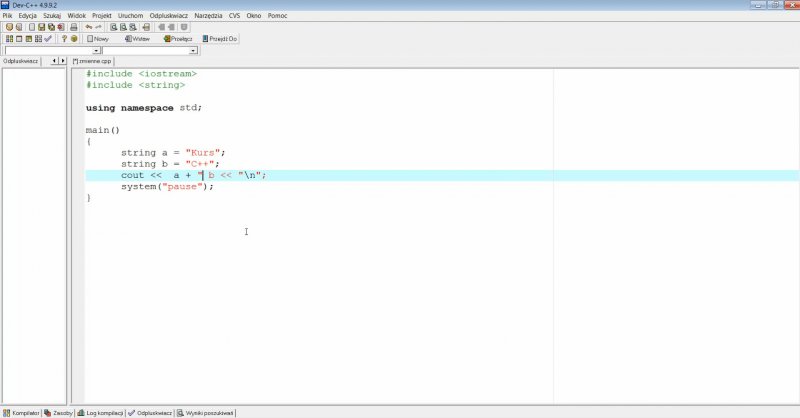Click the Help question mark icon

[x=64, y=39]
